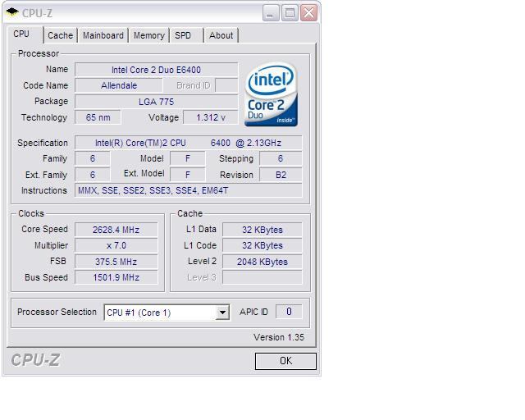
Task: Click the Specification field showing 2.13GHz
Action: coord(188,143)
